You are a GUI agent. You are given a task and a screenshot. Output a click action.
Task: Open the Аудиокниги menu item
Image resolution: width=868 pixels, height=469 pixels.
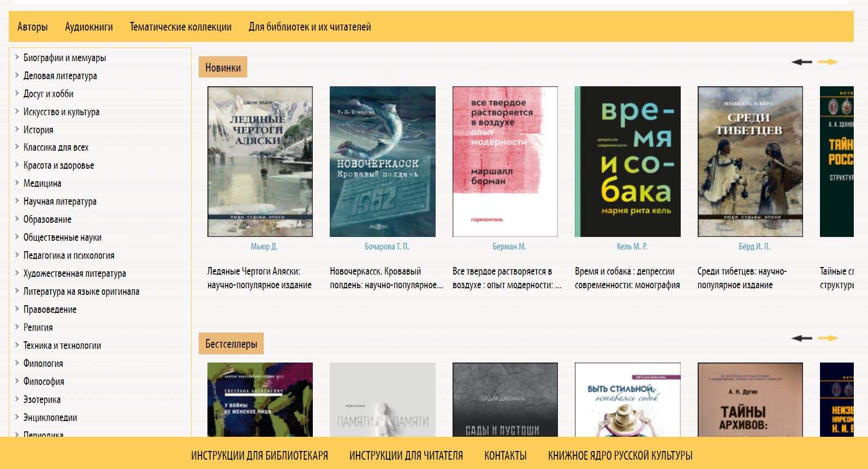(x=89, y=27)
